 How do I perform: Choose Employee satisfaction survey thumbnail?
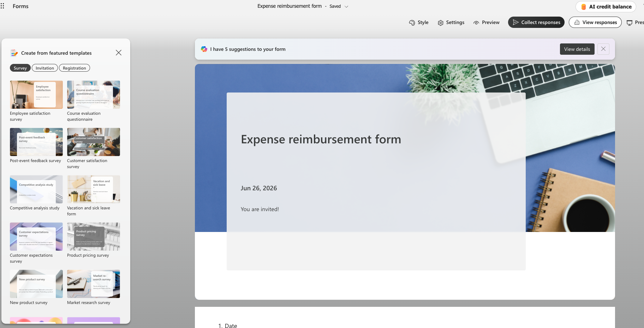pos(36,95)
